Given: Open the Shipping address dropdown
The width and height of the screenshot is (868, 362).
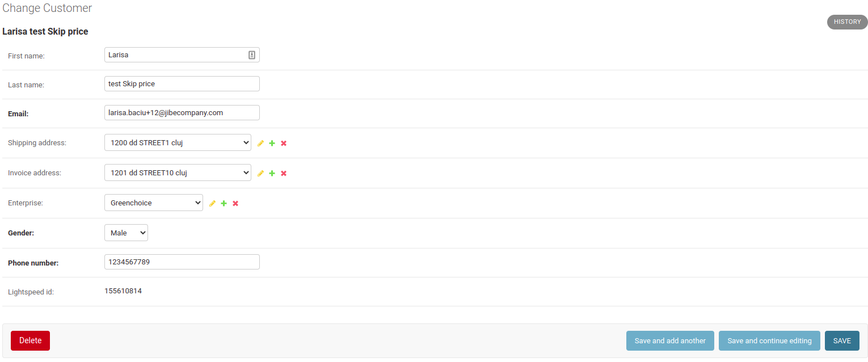Looking at the screenshot, I should tap(178, 142).
